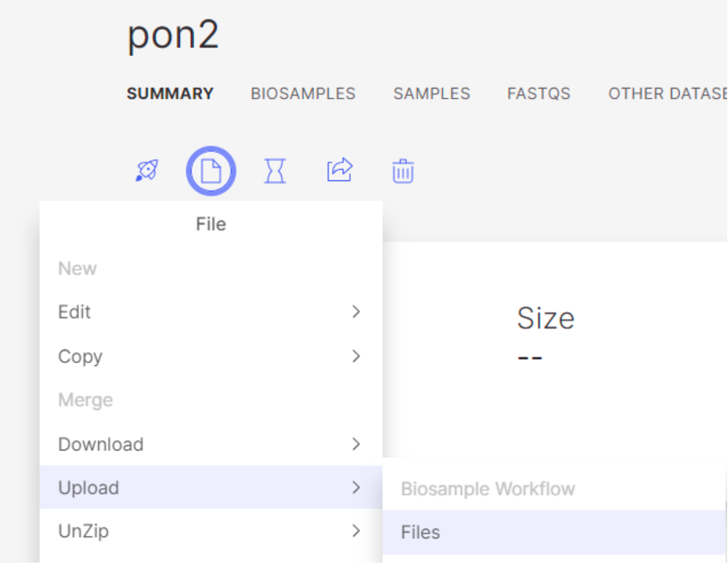Click the trash delete icon

[x=403, y=171]
